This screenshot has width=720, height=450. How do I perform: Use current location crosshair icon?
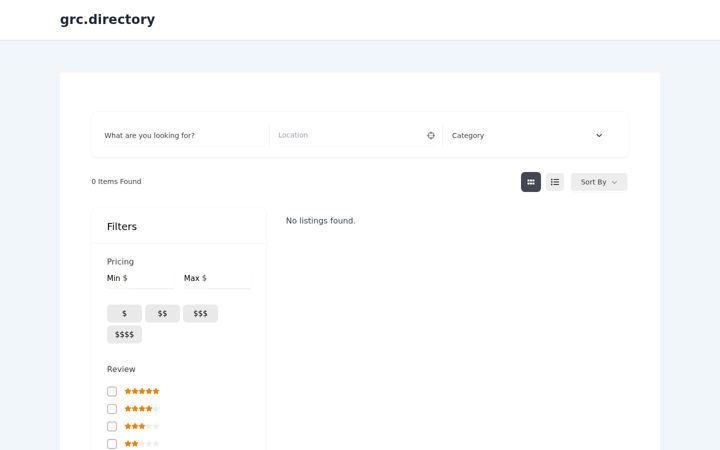pyautogui.click(x=431, y=135)
